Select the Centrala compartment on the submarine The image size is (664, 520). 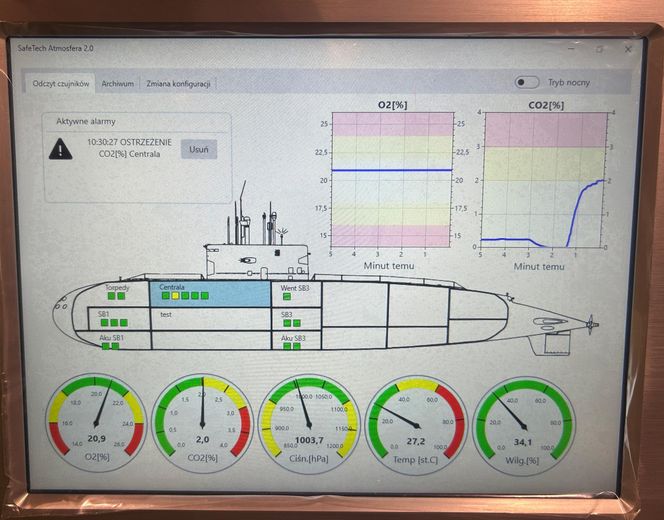(208, 292)
